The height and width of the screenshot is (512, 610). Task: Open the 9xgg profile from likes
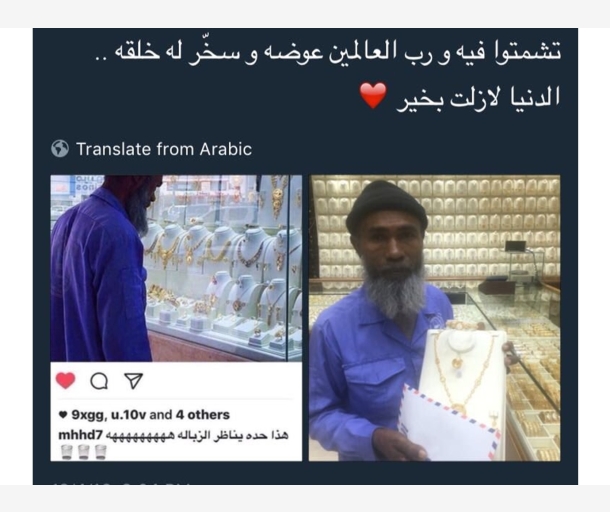point(90,415)
